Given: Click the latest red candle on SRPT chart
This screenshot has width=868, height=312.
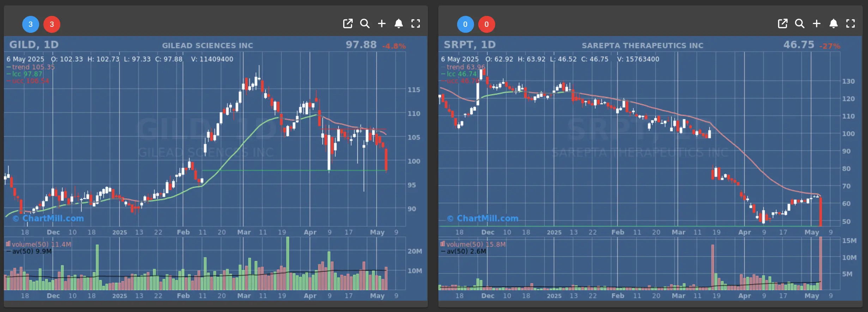Looking at the screenshot, I should click(821, 211).
